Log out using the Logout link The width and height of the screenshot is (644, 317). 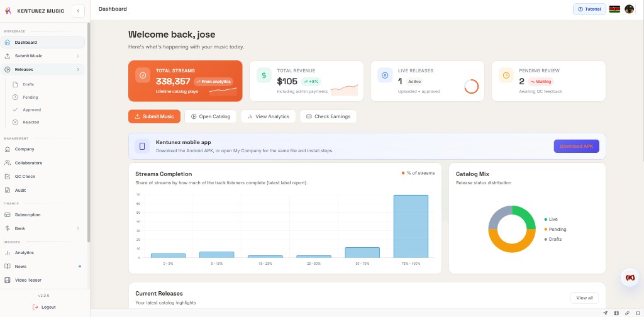tap(44, 307)
